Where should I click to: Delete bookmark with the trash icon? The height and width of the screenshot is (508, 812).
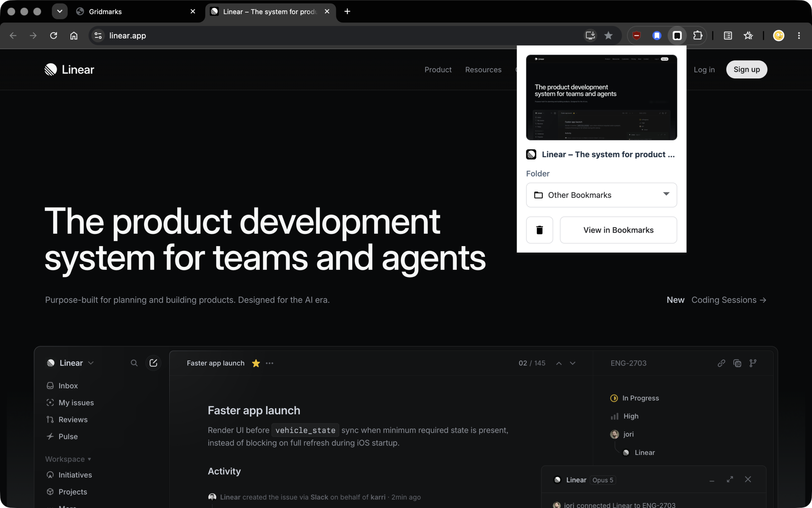point(540,230)
